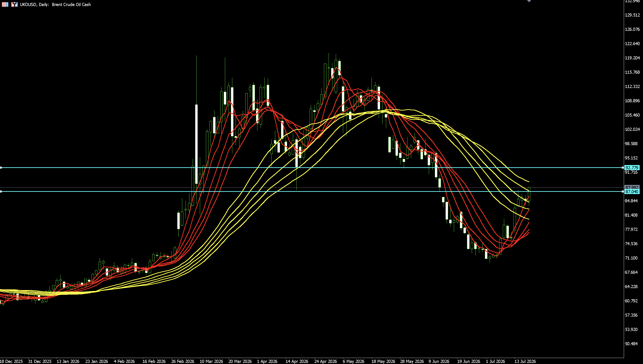This screenshot has width=643, height=364.
Task: Click the gray chart shift triangle marker
Action: point(529,1)
